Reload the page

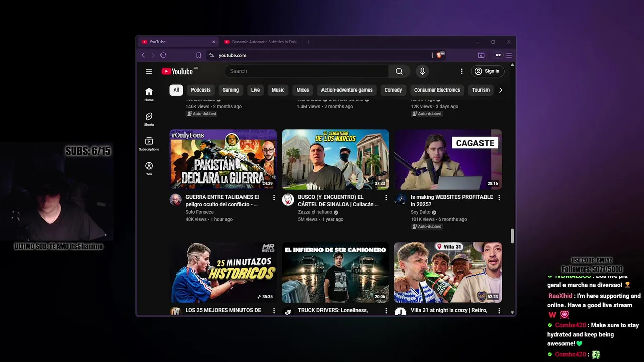163,55
